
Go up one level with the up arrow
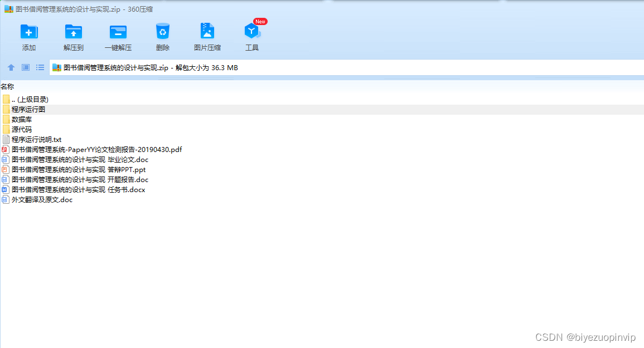click(11, 67)
